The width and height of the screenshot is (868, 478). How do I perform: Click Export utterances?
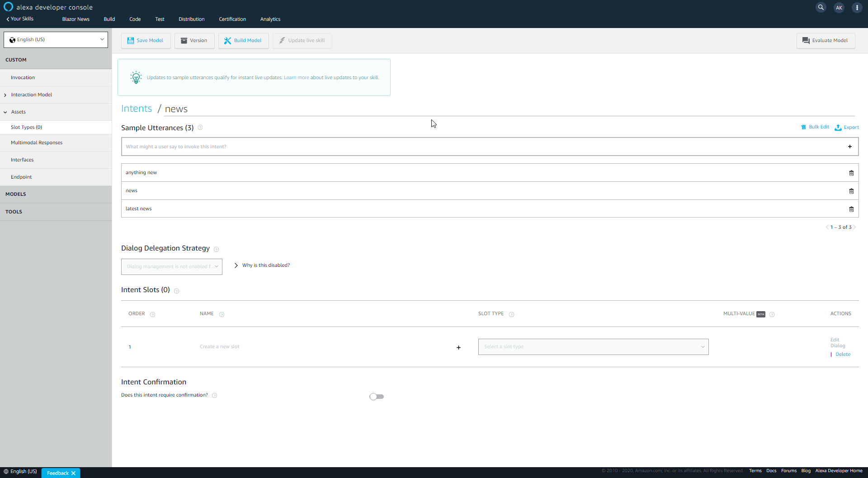[x=847, y=127]
